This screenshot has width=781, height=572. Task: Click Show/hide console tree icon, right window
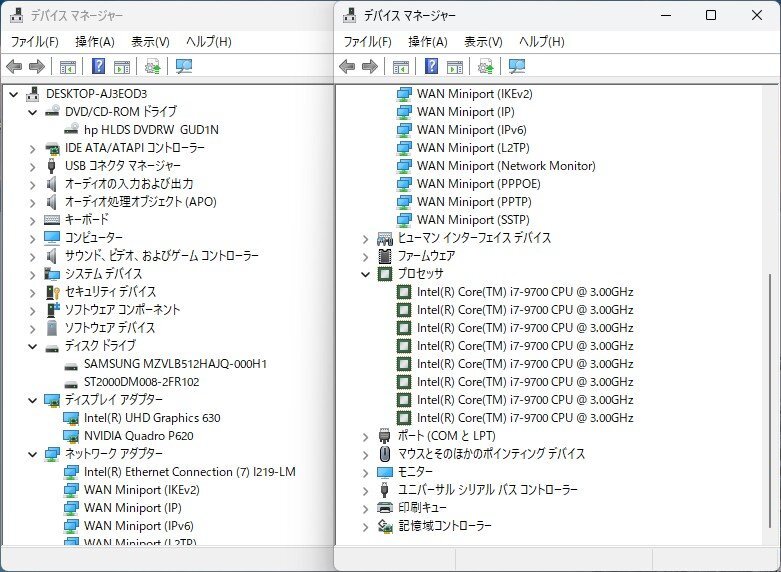click(x=400, y=66)
